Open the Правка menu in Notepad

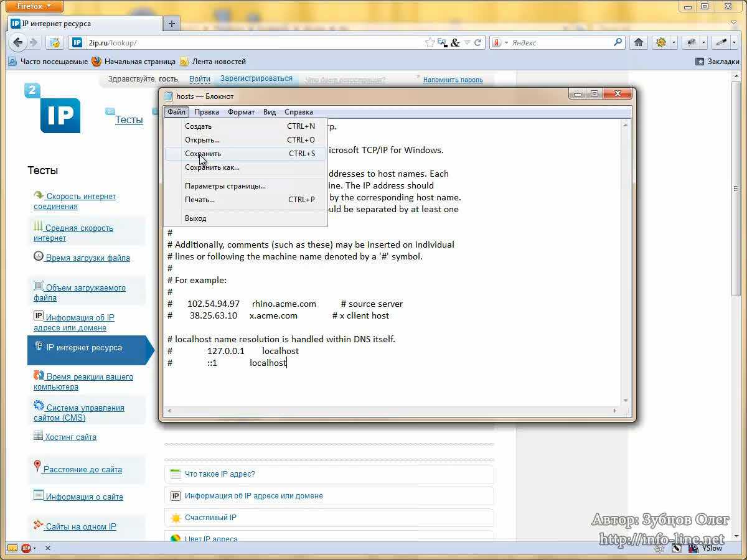pyautogui.click(x=206, y=112)
